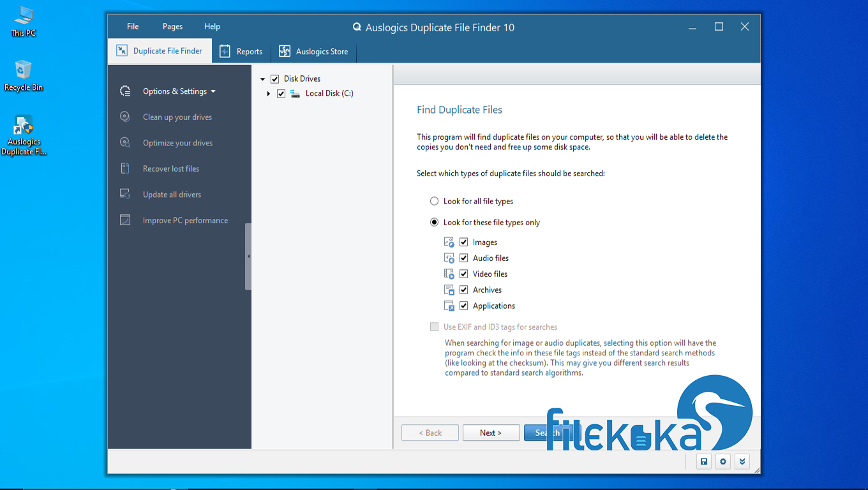Open the Recycle Bin desktop icon
This screenshot has width=868, height=490.
click(24, 76)
